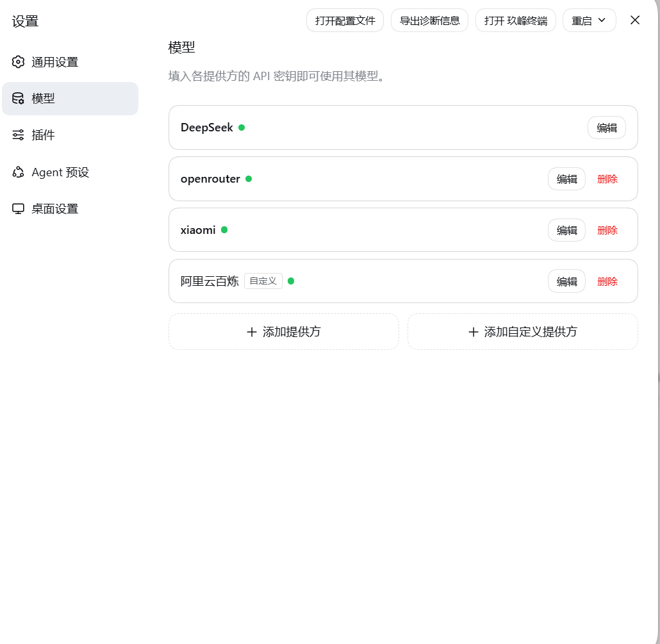The image size is (660, 644).
Task: Click the green status dot beside 阿里云百炼
Action: 291,281
